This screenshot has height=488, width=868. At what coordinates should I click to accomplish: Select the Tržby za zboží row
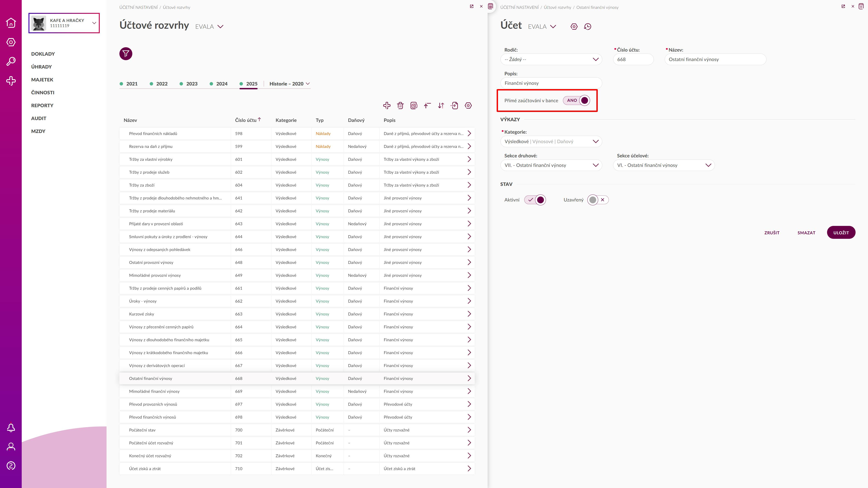pos(297,185)
